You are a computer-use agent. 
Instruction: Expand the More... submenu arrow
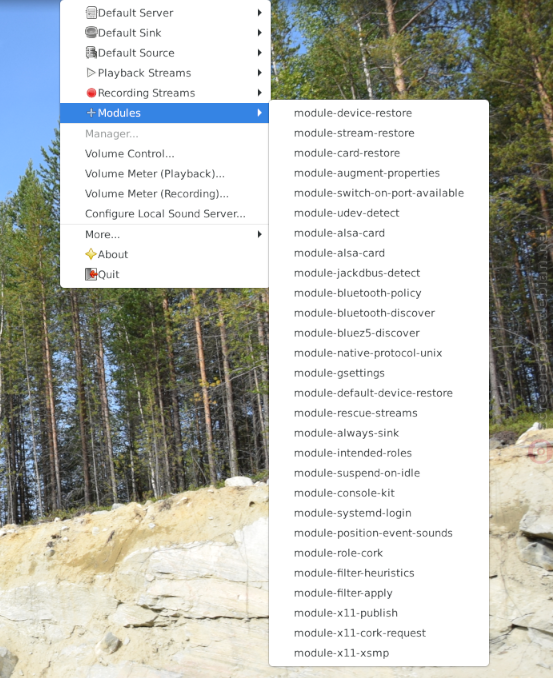click(259, 234)
